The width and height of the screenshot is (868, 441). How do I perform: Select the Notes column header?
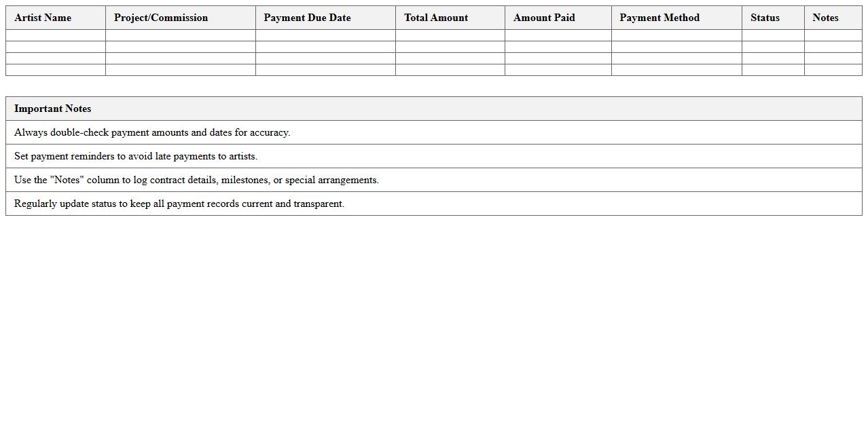(x=825, y=18)
